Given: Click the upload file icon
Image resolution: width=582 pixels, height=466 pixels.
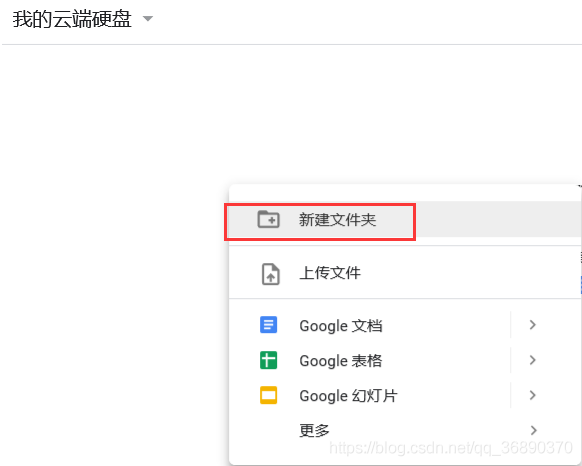Looking at the screenshot, I should [x=271, y=274].
